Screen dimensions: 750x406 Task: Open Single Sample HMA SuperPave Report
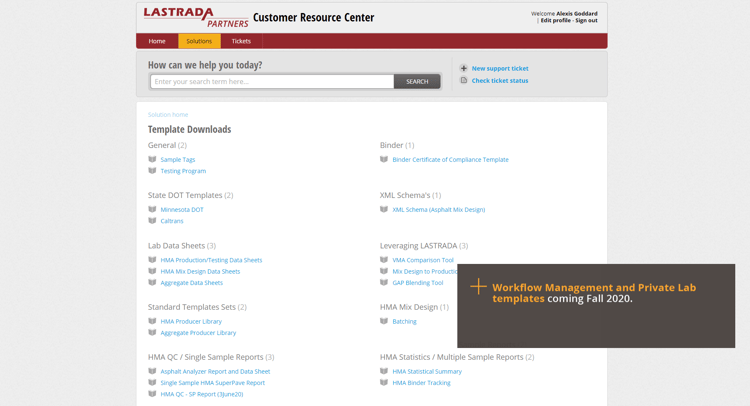[x=212, y=383]
